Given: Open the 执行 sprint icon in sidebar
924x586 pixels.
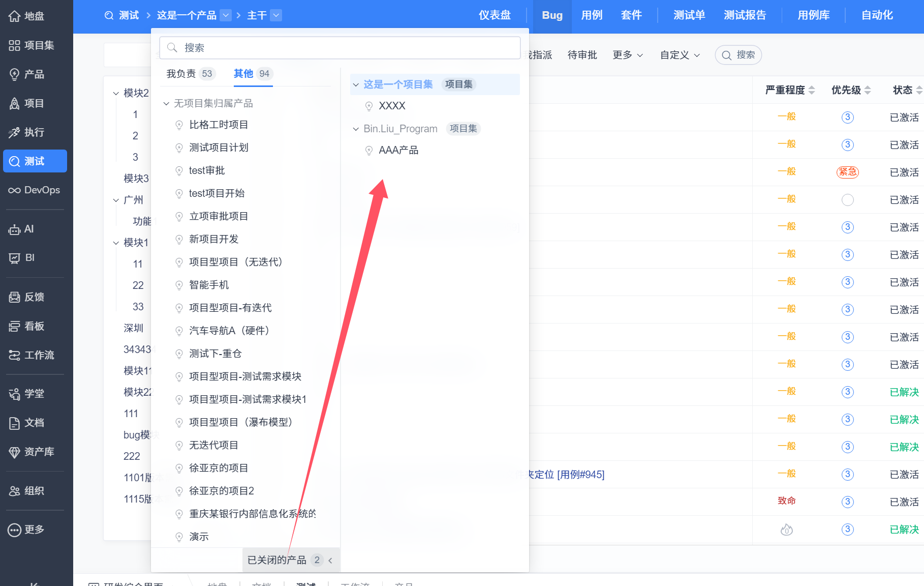Looking at the screenshot, I should 14,132.
